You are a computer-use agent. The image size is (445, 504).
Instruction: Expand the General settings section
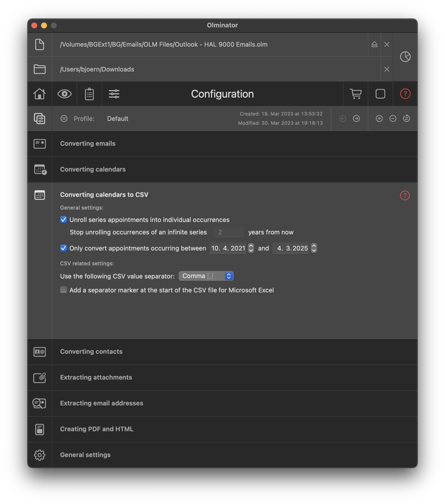click(x=235, y=455)
